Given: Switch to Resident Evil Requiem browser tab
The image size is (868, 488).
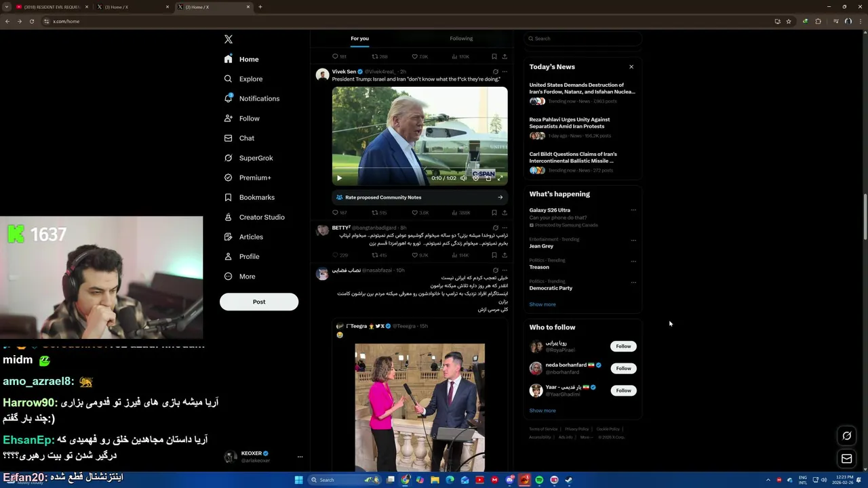Looking at the screenshot, I should tap(52, 7).
